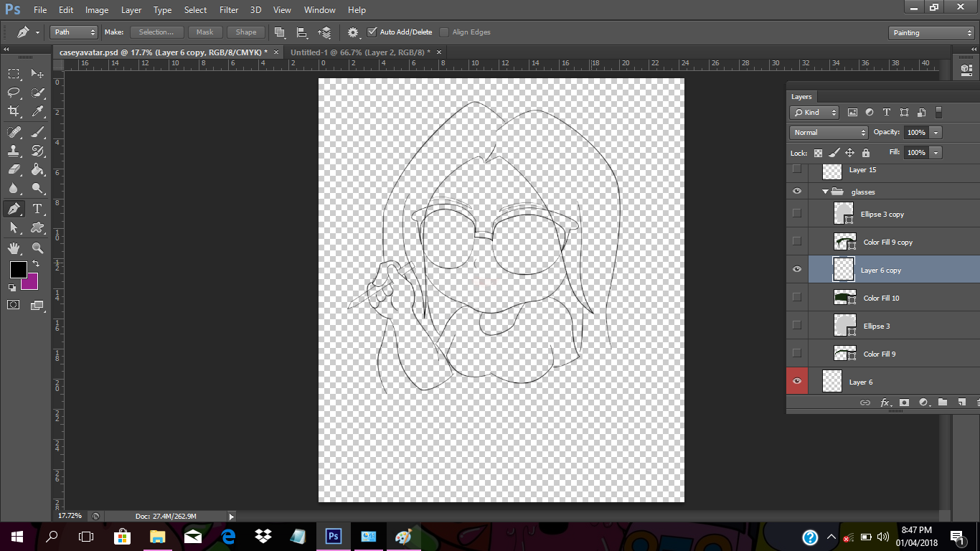This screenshot has width=980, height=551.
Task: Select the Eyedropper tool
Action: (37, 111)
